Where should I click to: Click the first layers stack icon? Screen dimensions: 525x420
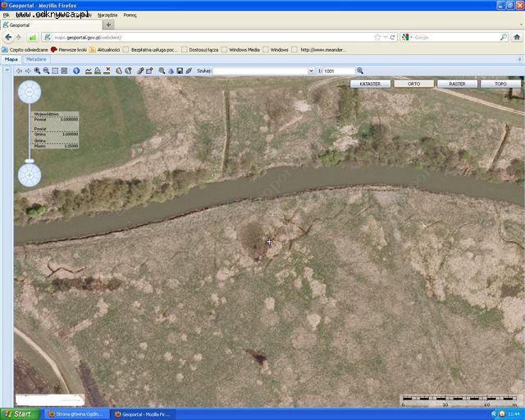(119, 71)
